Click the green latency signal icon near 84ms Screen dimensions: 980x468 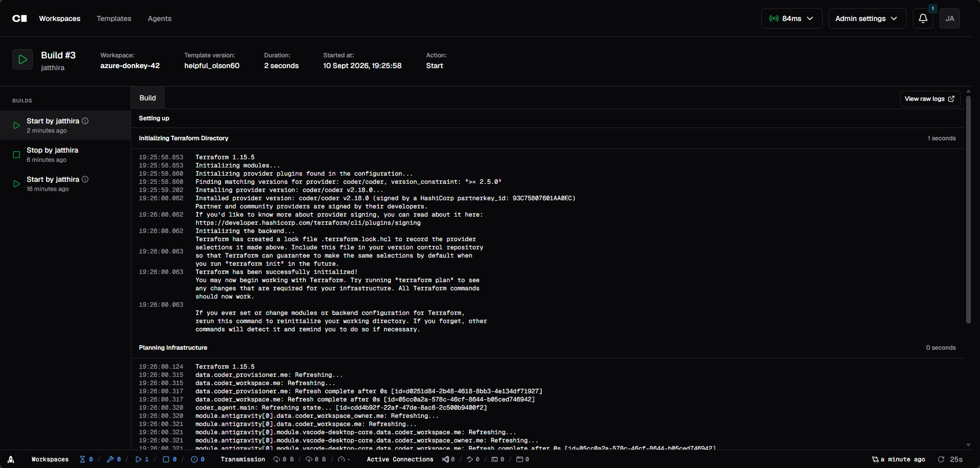(x=774, y=18)
